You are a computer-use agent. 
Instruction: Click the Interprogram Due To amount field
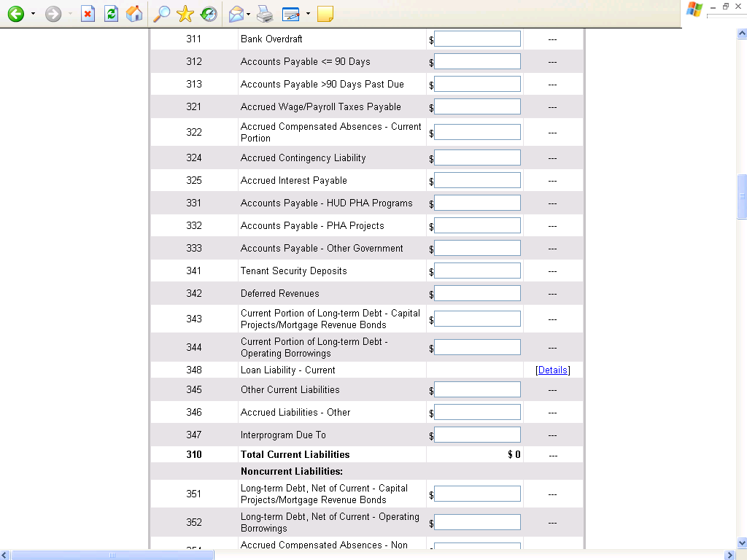click(477, 435)
